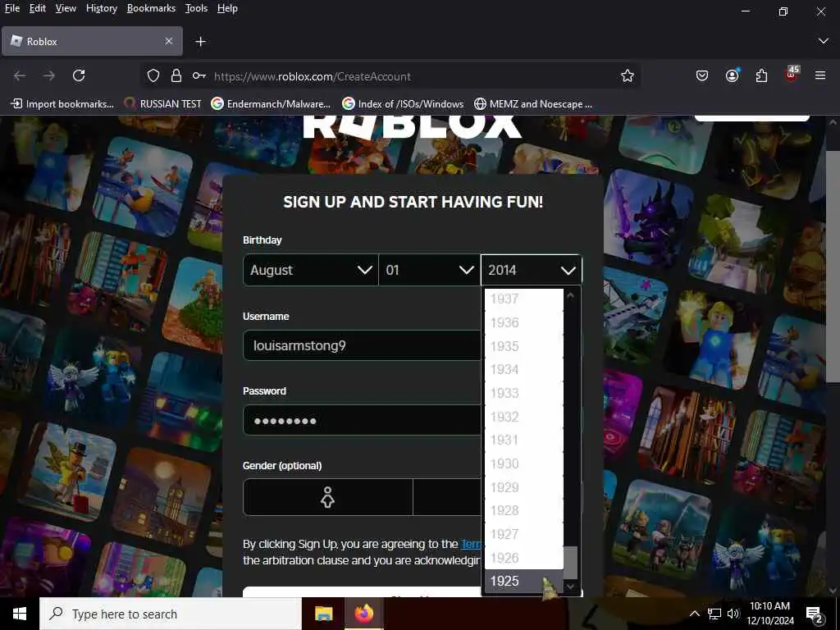Open the Bookmarks menu
This screenshot has height=630, width=840.
(x=151, y=8)
